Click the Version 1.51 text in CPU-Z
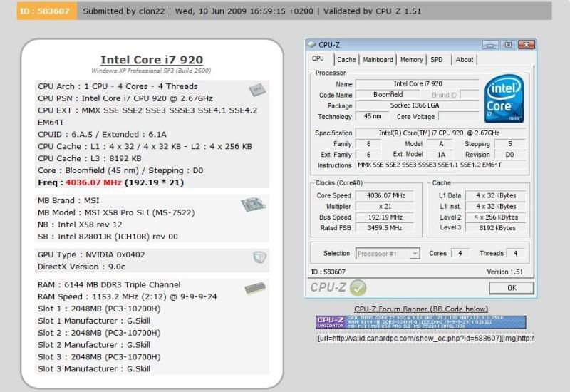Screen dimensions: 570x392 (x=505, y=272)
